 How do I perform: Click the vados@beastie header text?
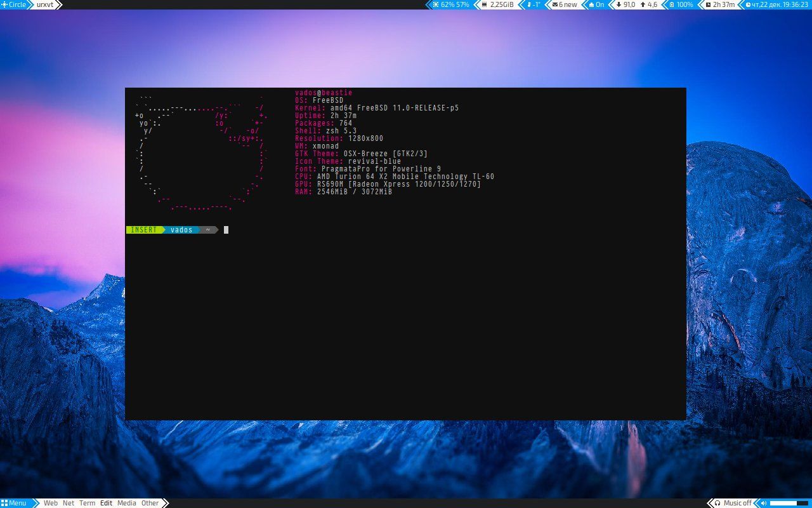point(324,93)
